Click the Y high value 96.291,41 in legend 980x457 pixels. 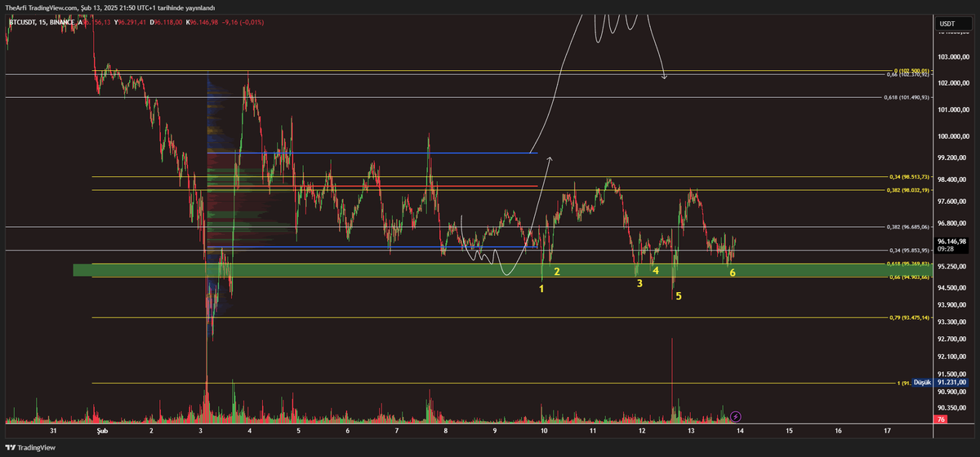click(131, 23)
